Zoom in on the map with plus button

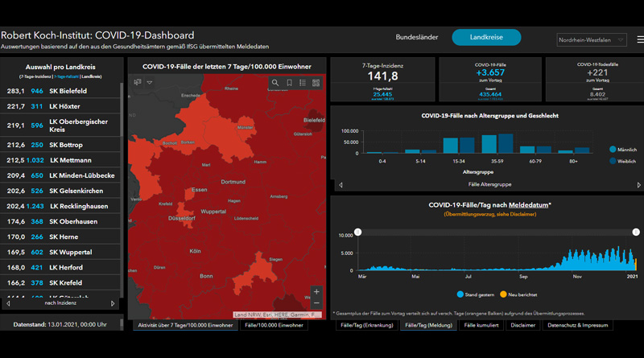(x=316, y=291)
